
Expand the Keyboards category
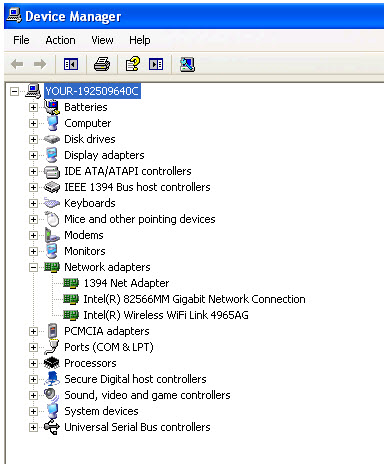click(33, 203)
